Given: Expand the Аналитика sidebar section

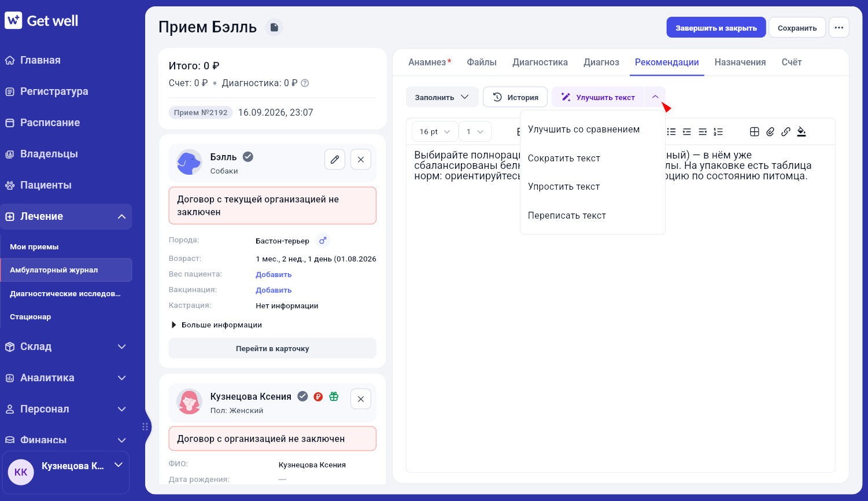Looking at the screenshot, I should pos(121,378).
